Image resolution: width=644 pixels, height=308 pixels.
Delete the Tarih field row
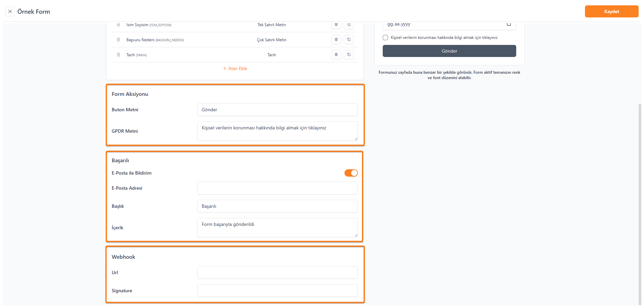click(336, 55)
